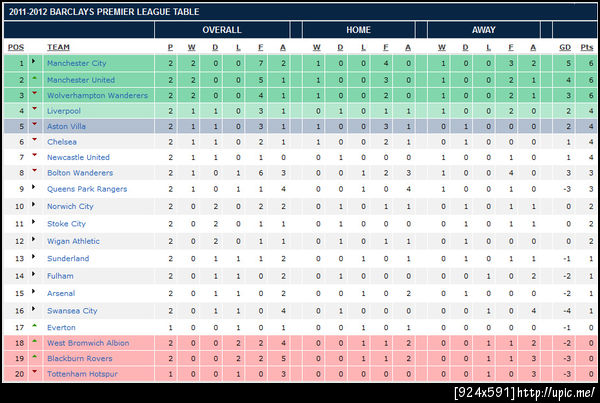The width and height of the screenshot is (600, 403).
Task: Click the black arrow beside Norwich City
Action: point(34,204)
